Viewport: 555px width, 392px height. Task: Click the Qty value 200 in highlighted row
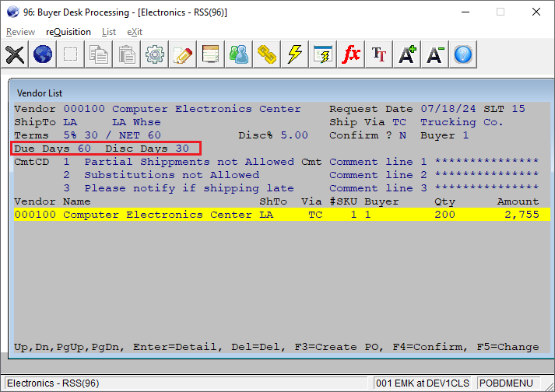click(x=444, y=215)
